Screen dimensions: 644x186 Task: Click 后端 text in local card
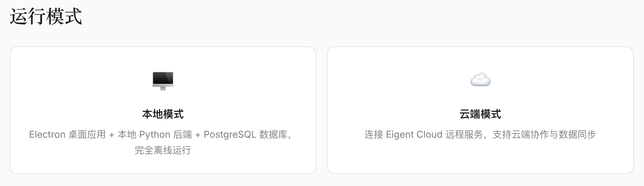[183, 135]
